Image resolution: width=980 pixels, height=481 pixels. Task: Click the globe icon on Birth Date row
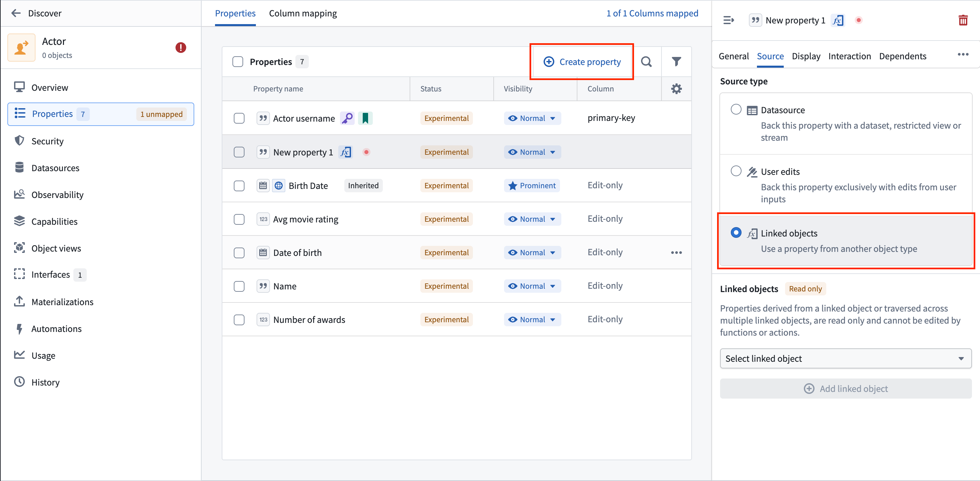[x=278, y=186]
